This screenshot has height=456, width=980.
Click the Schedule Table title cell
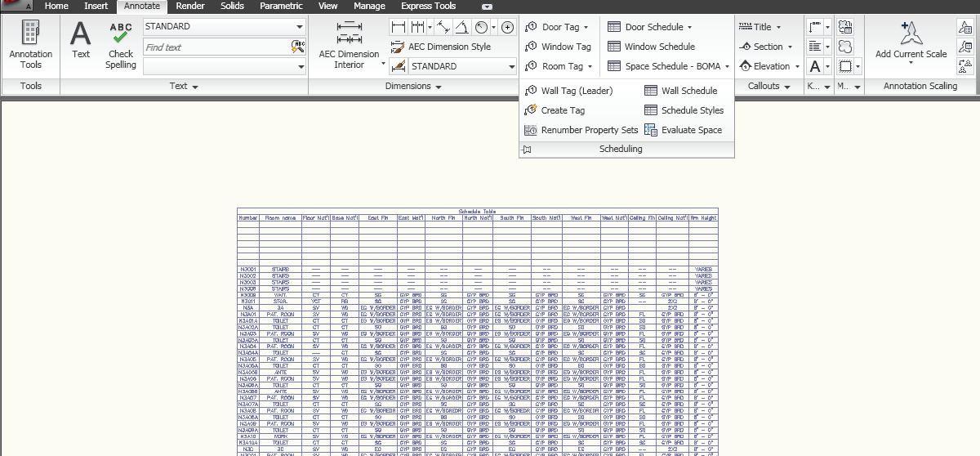[x=477, y=211]
